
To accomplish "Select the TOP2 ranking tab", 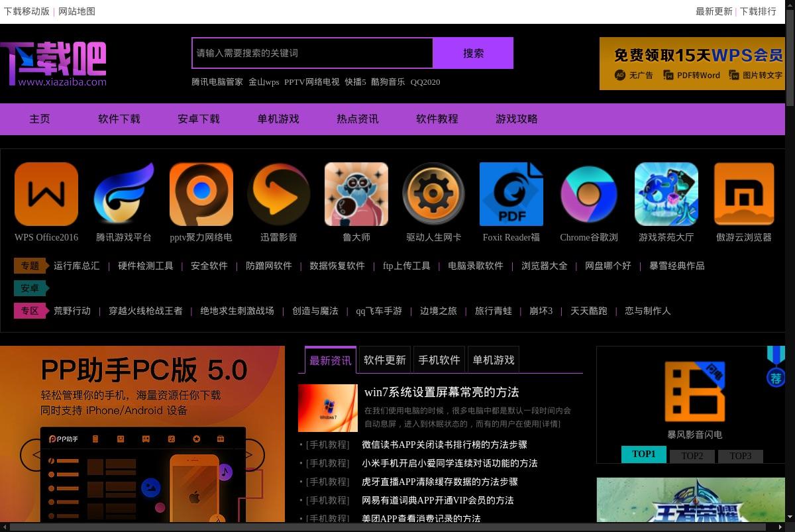I will [x=692, y=456].
